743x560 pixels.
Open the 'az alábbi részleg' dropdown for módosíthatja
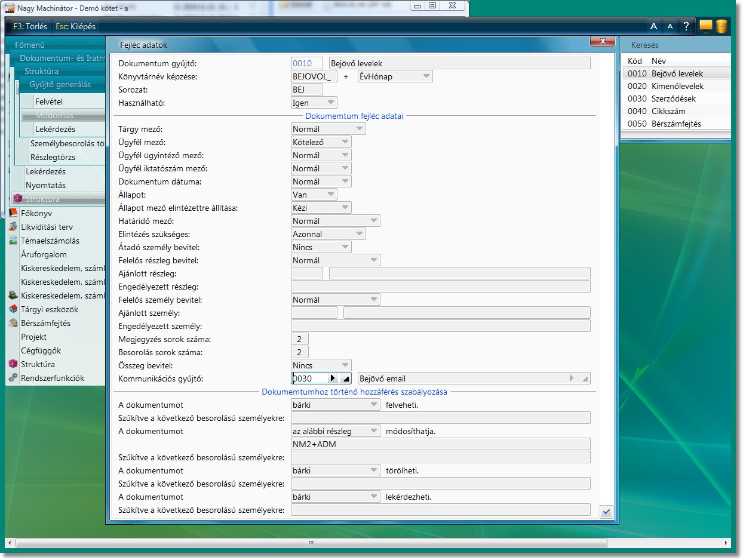[373, 431]
